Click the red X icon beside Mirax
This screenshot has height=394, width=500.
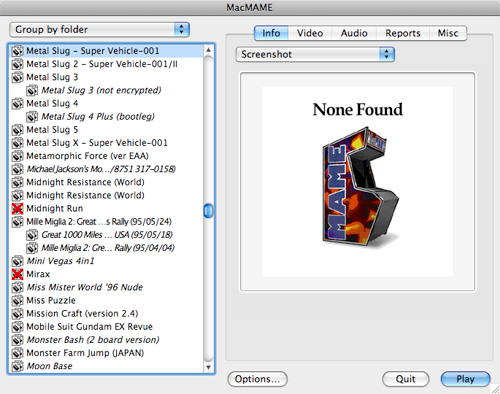tap(17, 274)
